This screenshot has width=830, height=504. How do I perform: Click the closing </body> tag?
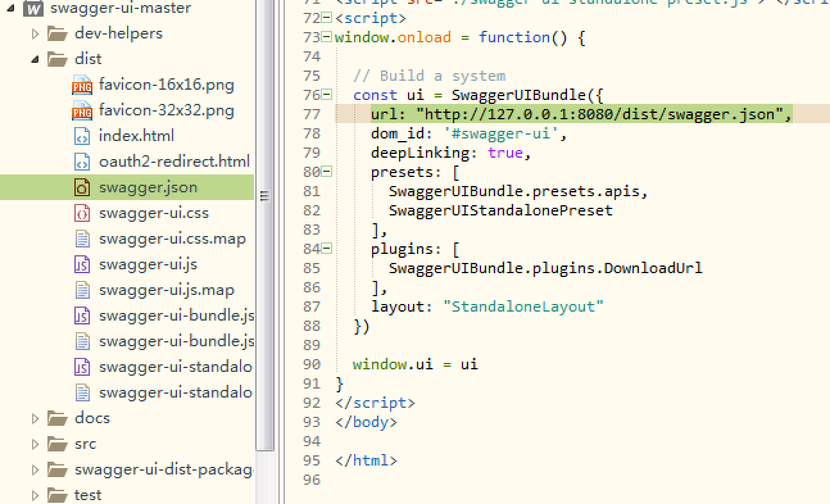(x=366, y=422)
